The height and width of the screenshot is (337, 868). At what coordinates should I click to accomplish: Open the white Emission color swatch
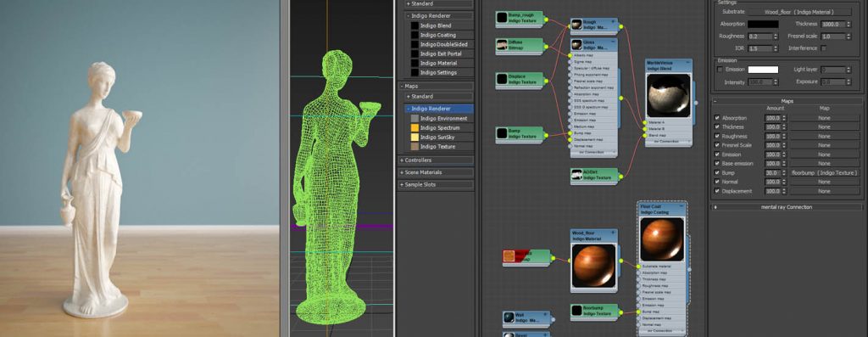(x=763, y=70)
